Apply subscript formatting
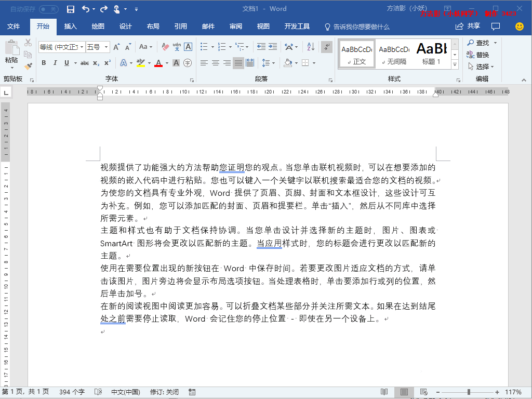 point(96,63)
